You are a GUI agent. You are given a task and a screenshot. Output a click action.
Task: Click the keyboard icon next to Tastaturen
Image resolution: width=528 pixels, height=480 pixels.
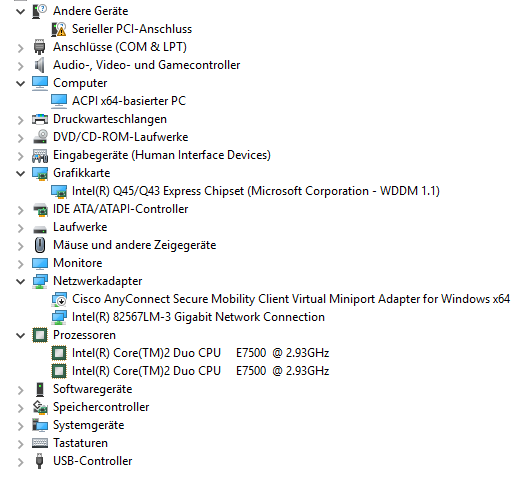40,443
